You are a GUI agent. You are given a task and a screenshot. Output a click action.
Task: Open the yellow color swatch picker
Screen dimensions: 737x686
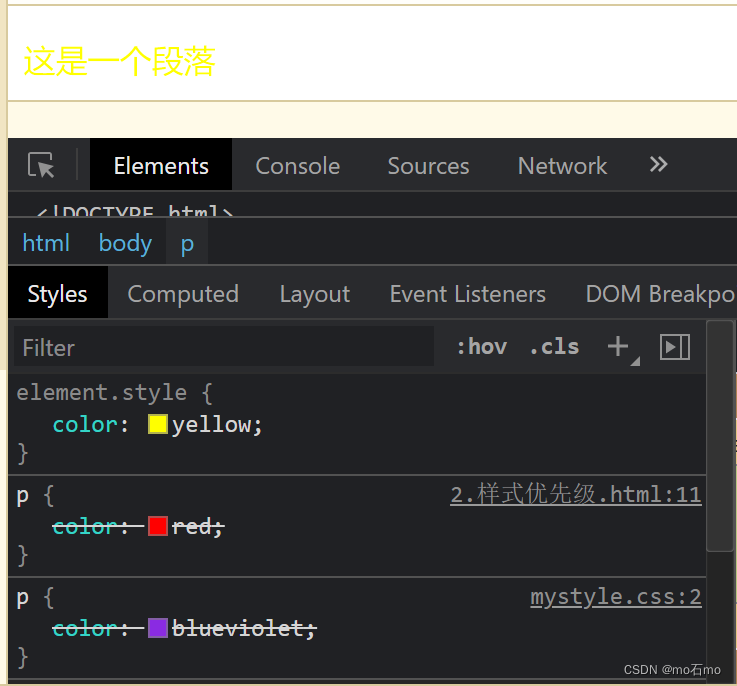(x=157, y=424)
